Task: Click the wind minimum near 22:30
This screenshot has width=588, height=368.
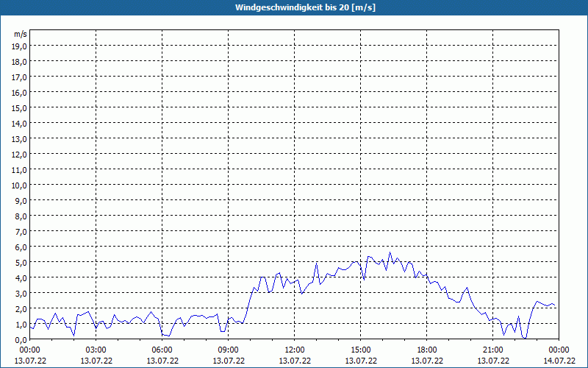Action: pos(526,338)
